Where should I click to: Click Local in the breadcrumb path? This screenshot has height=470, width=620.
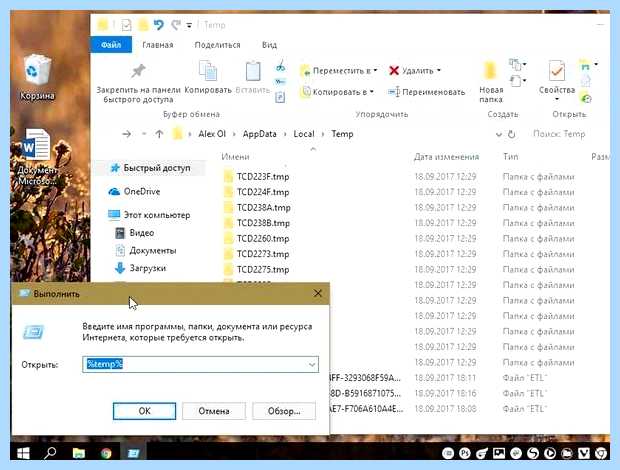coord(304,134)
